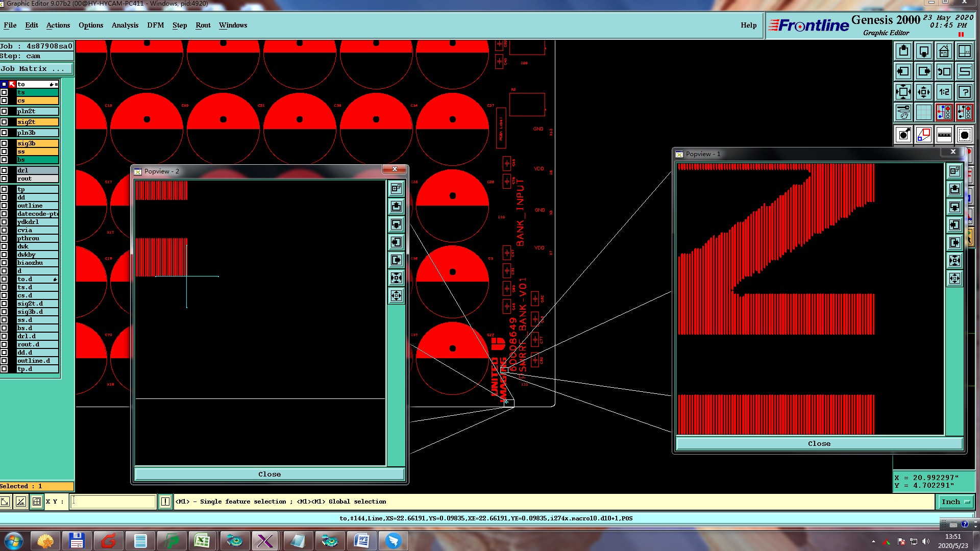The height and width of the screenshot is (551, 980).
Task: Open the DFM menu
Action: point(155,25)
